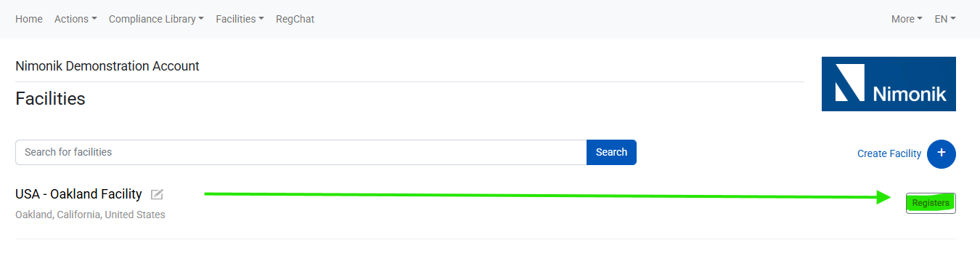Open RegChat from the top navigation

pos(295,19)
